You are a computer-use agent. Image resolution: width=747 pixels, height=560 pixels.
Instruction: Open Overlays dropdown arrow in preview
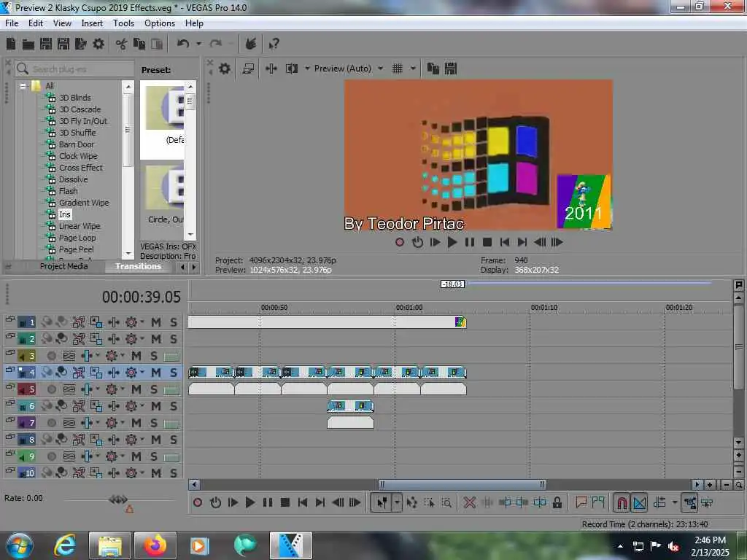(413, 69)
